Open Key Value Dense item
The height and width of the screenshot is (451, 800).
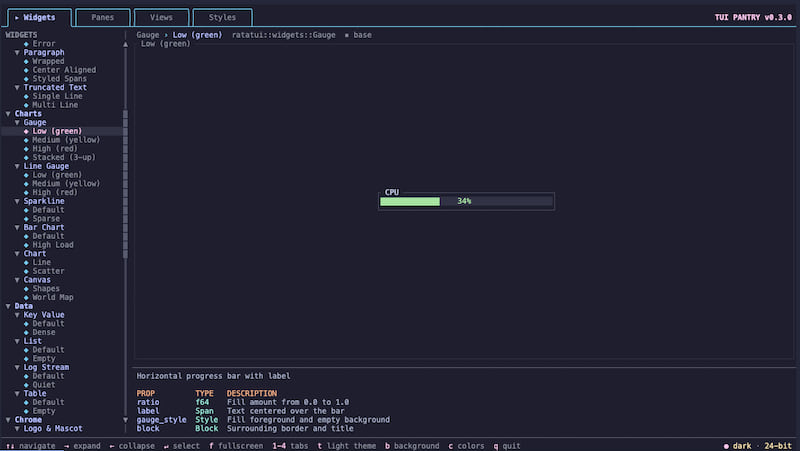click(44, 333)
